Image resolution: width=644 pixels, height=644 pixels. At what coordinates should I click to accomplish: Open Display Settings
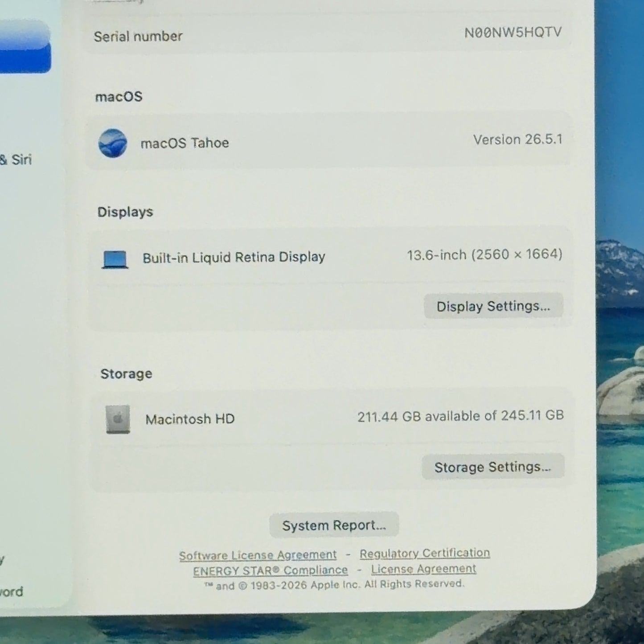(x=493, y=306)
